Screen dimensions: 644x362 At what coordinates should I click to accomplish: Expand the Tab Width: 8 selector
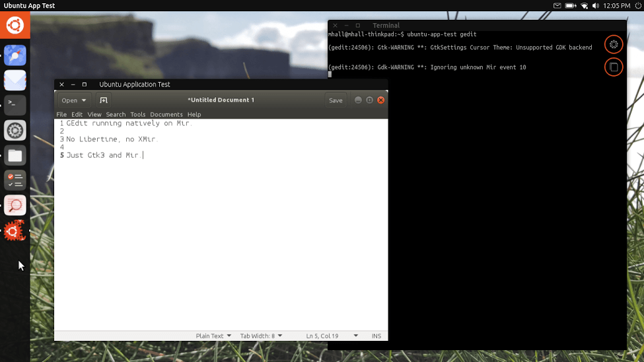coord(261,336)
